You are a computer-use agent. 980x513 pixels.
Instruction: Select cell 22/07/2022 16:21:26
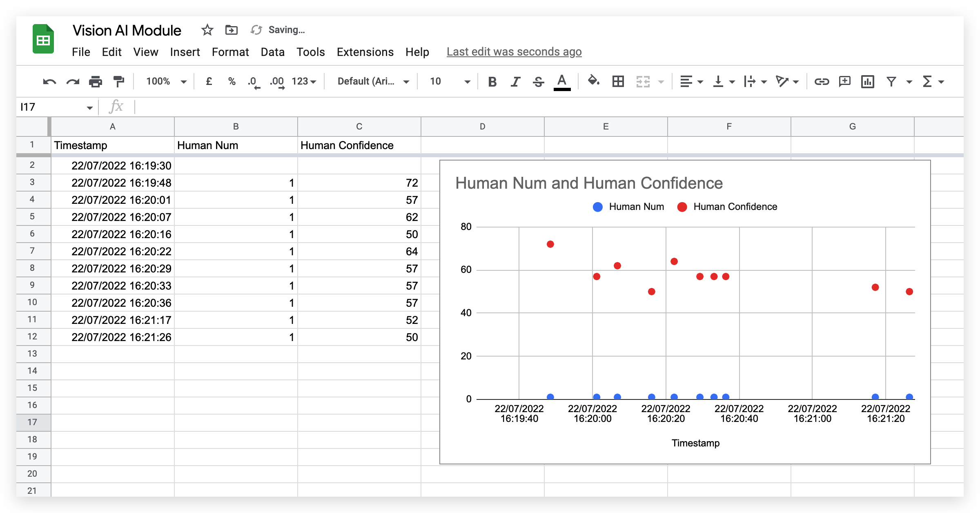113,337
